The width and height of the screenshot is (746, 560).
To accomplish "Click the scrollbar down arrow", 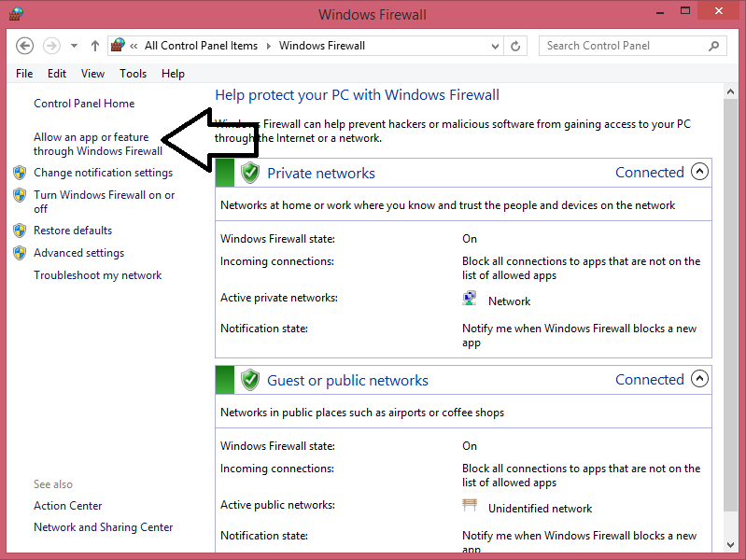I will click(731, 545).
